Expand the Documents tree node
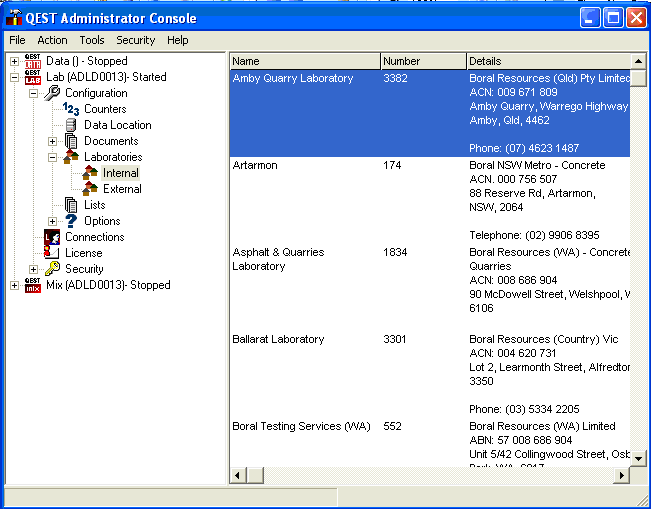This screenshot has height=509, width=651. coord(52,141)
